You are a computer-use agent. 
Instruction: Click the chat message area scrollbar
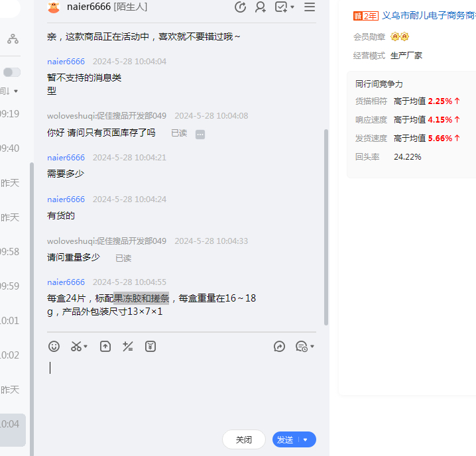[x=326, y=225]
